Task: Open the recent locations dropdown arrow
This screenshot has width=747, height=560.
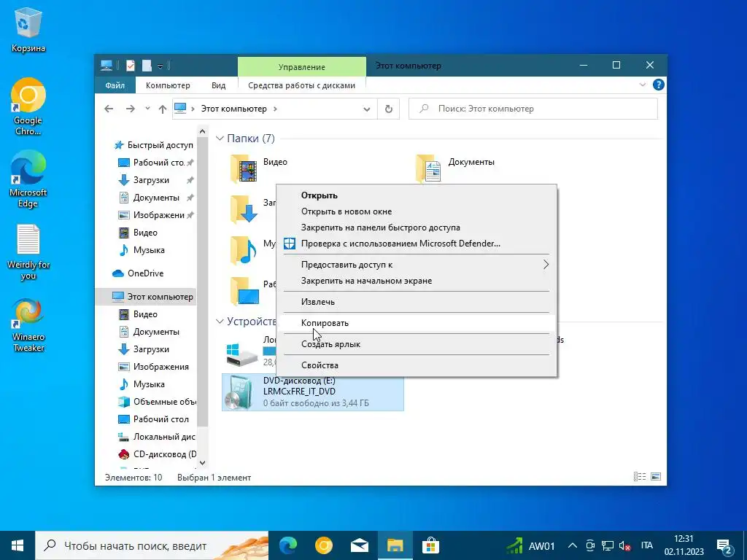Action: [147, 109]
